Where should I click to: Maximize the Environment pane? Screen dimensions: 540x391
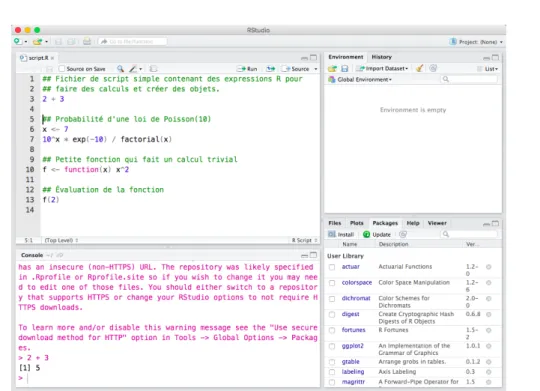coord(495,58)
